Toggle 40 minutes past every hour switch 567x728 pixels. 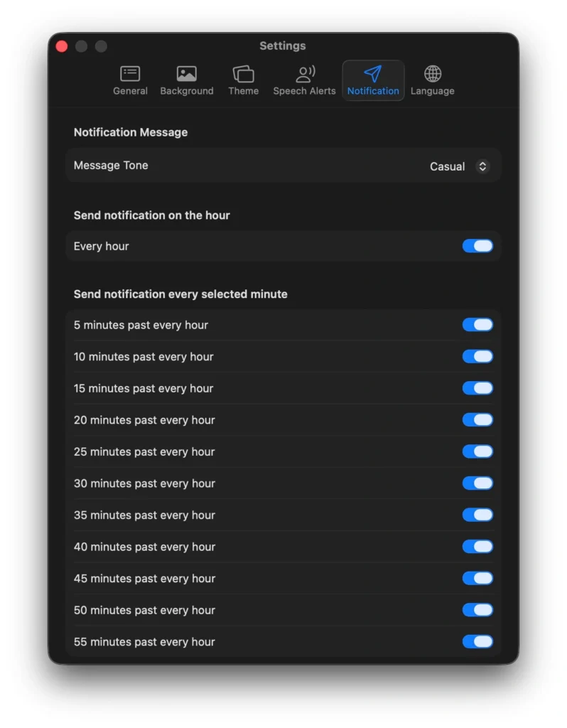pyautogui.click(x=477, y=547)
